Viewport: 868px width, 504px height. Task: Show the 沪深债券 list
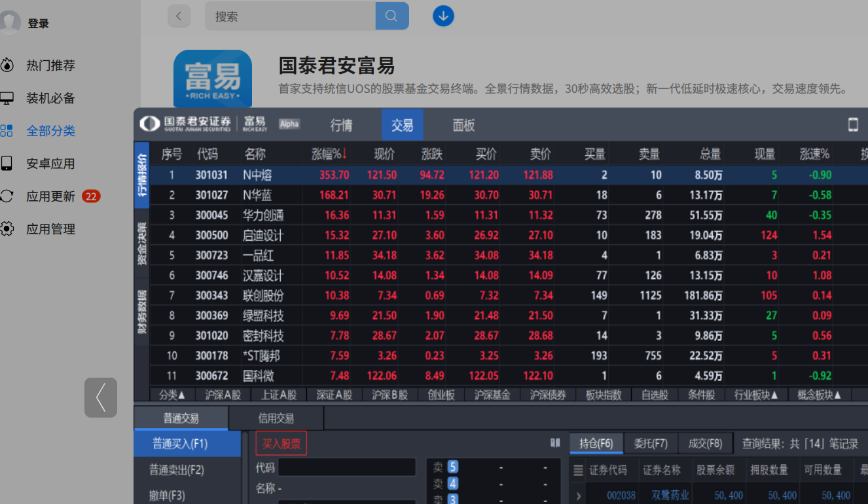click(548, 395)
